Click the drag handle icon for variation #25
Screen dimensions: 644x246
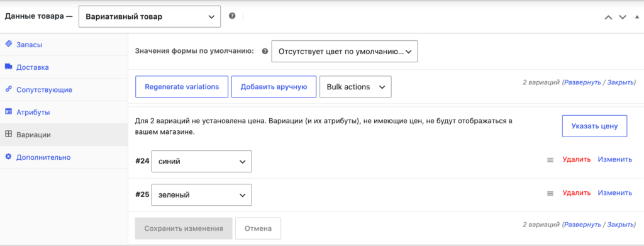(550, 193)
